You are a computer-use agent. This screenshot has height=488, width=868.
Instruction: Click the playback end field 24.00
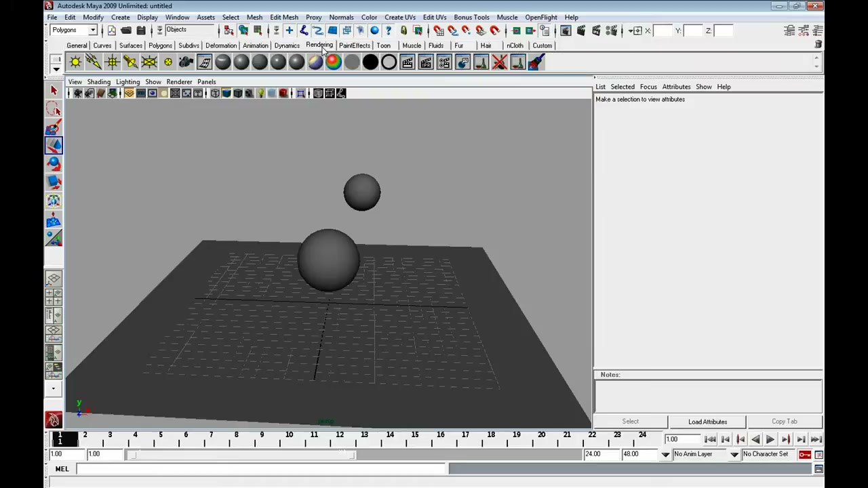[x=601, y=454]
